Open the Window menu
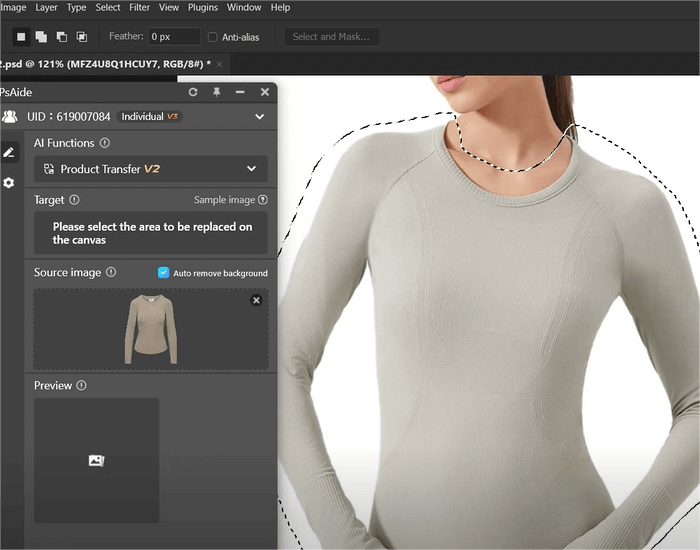This screenshot has width=700, height=550. tap(244, 8)
